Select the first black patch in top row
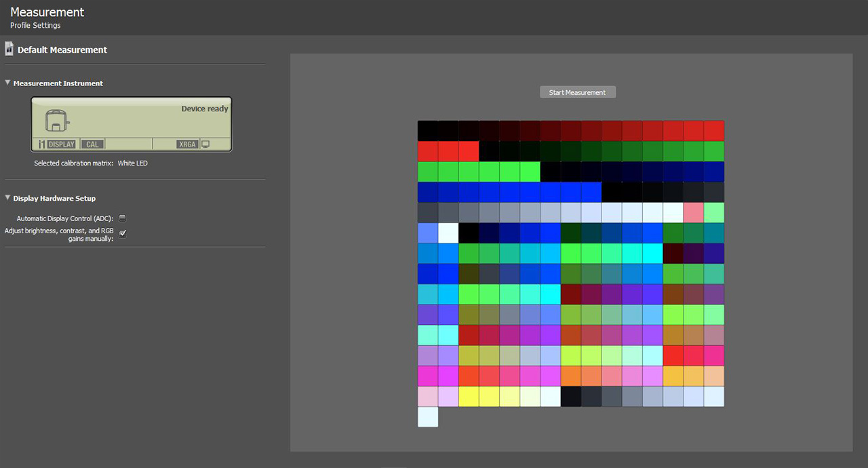The image size is (868, 468). [428, 131]
